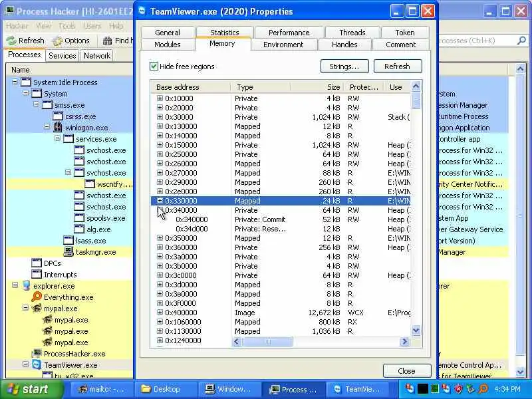532x399 pixels.
Task: Expand the 0x1060000 memory region
Action: [160, 322]
